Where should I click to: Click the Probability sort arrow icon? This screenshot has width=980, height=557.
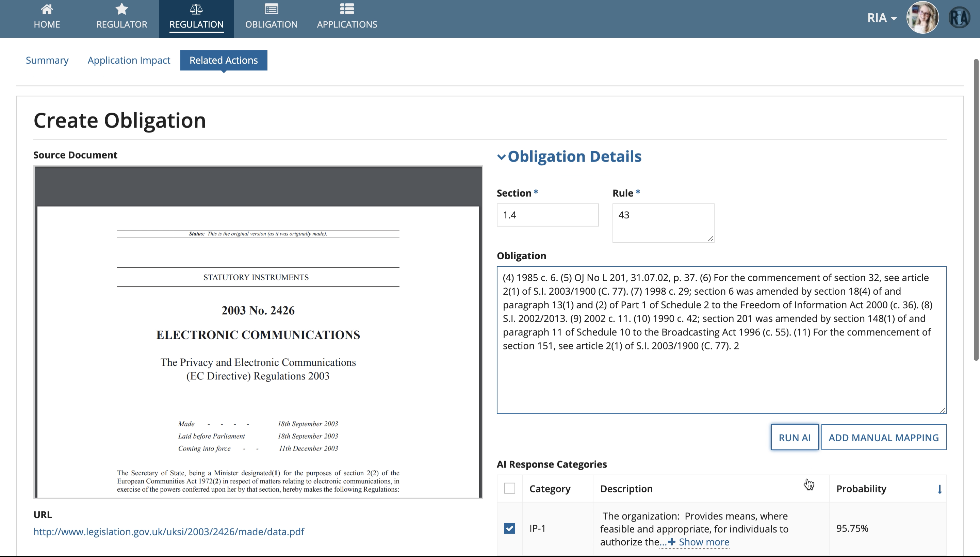tap(940, 489)
